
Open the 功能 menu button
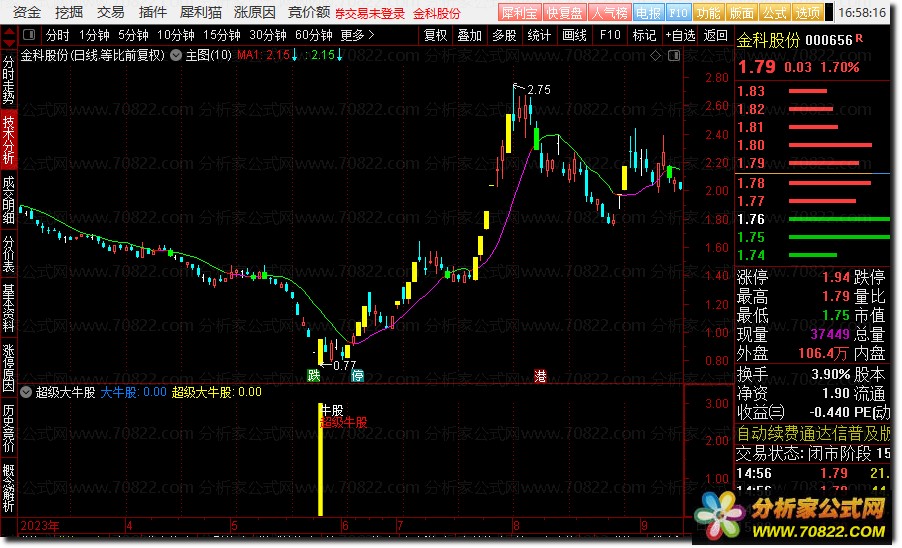[x=708, y=13]
